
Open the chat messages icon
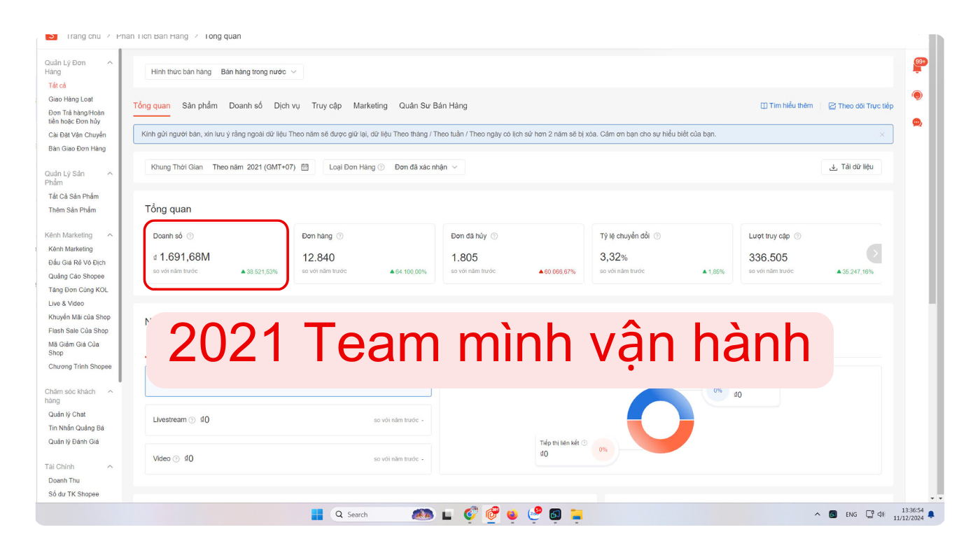click(x=917, y=122)
